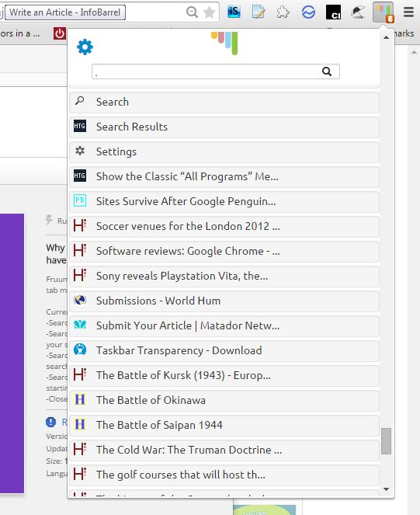The image size is (420, 515).
Task: Click the blue circular wave extension icon
Action: click(308, 12)
